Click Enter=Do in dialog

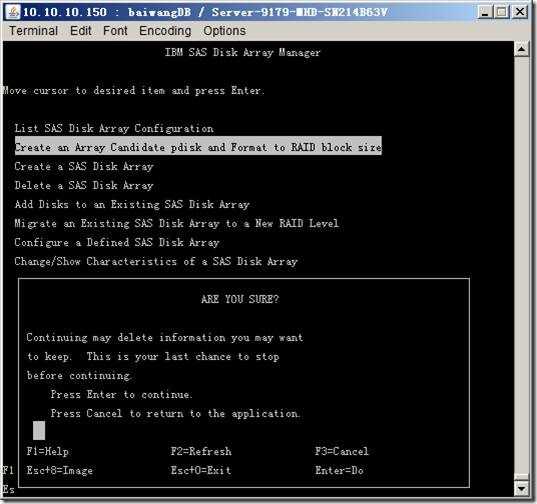(339, 470)
